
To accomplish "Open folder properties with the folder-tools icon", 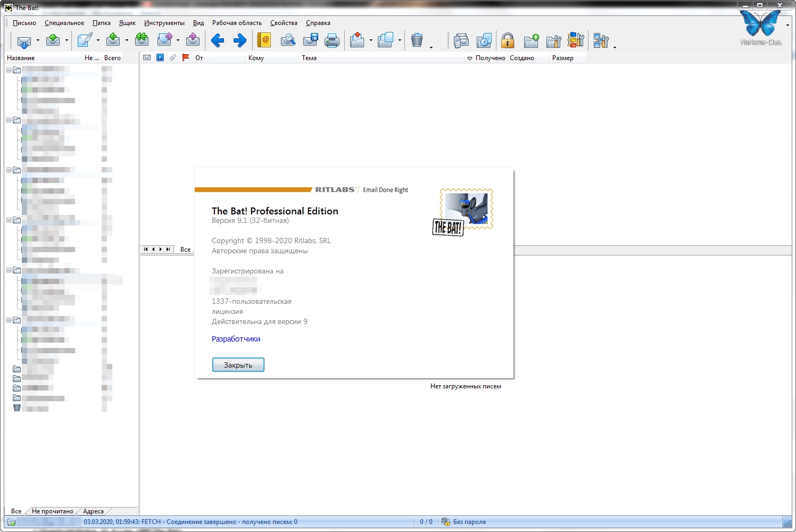I will (x=553, y=40).
